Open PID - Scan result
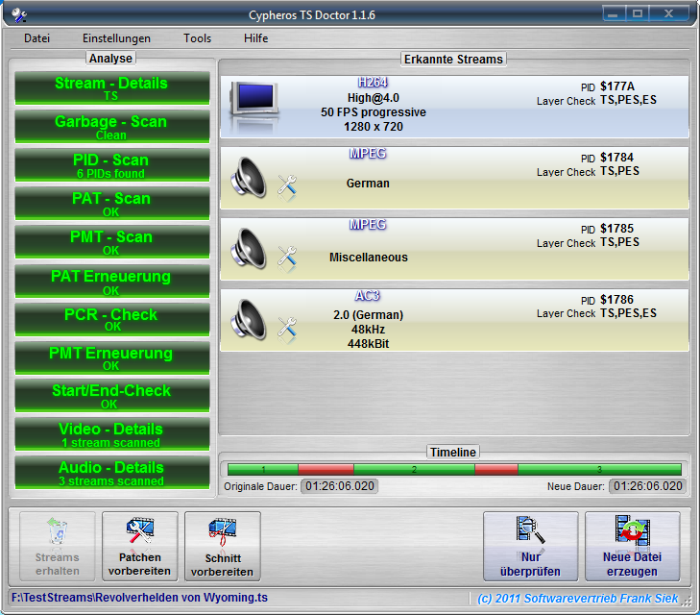 coord(112,165)
